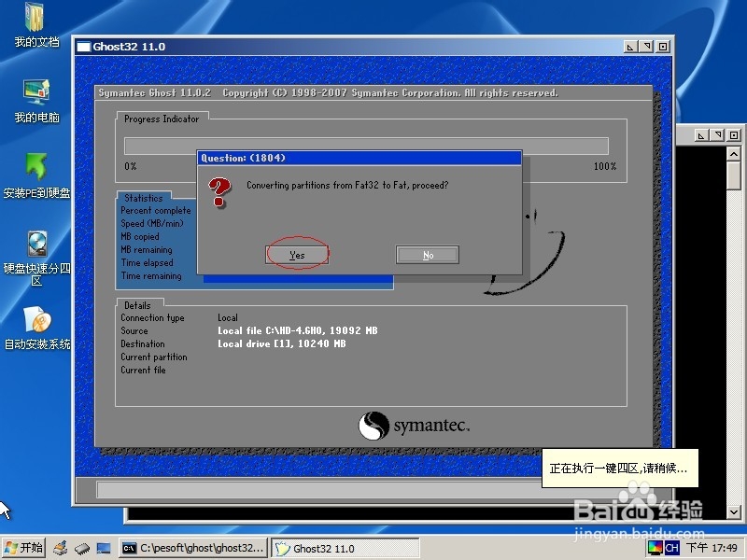Click the rightmost background console title bar button
747x560 pixels.
(x=734, y=135)
